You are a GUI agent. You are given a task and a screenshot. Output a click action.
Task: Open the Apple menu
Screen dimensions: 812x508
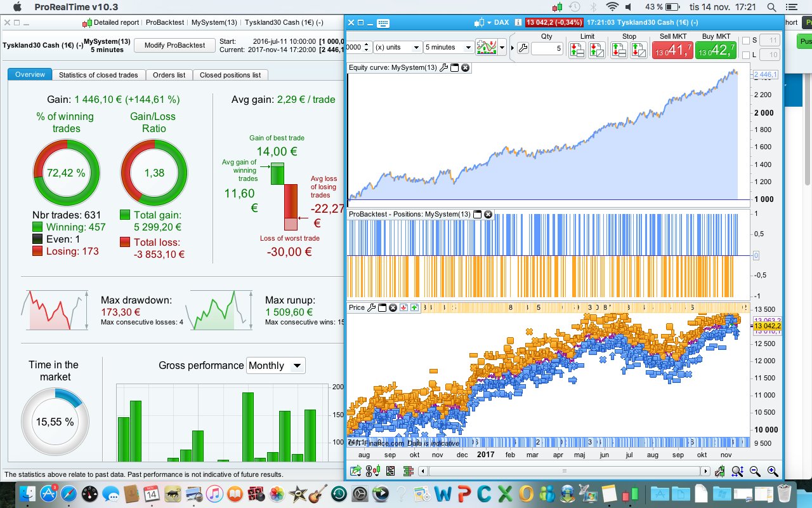pyautogui.click(x=17, y=6)
